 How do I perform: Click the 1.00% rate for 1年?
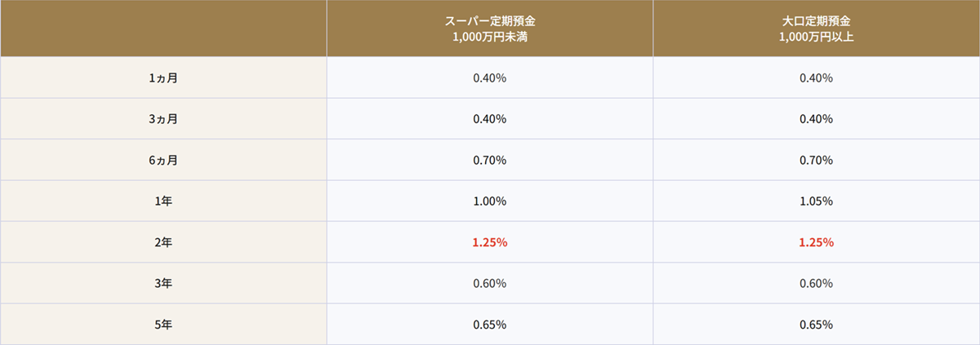pos(490,201)
